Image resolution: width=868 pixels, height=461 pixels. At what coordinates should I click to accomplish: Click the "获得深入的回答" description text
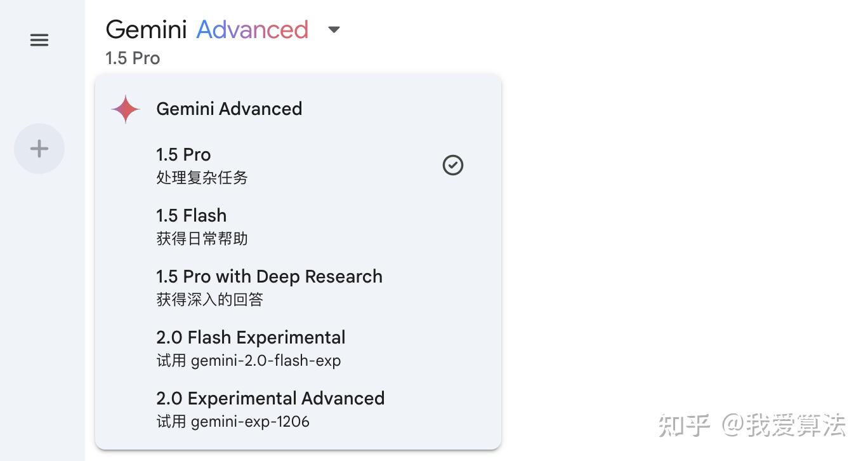point(209,300)
